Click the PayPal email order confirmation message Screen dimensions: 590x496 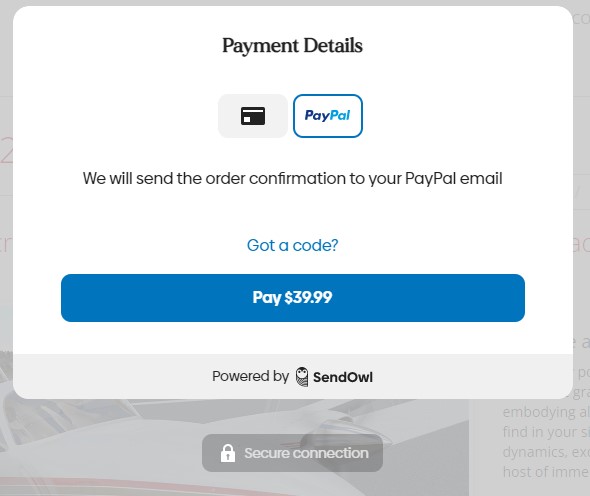293,178
